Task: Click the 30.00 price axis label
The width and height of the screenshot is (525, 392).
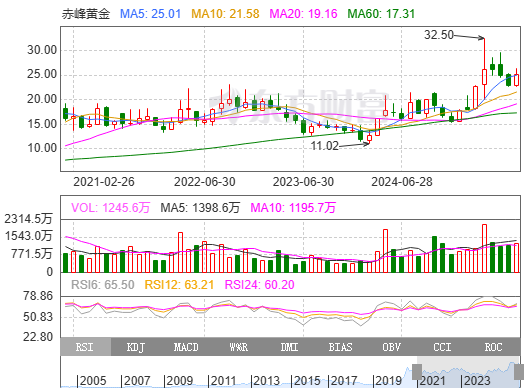Action: [x=42, y=50]
